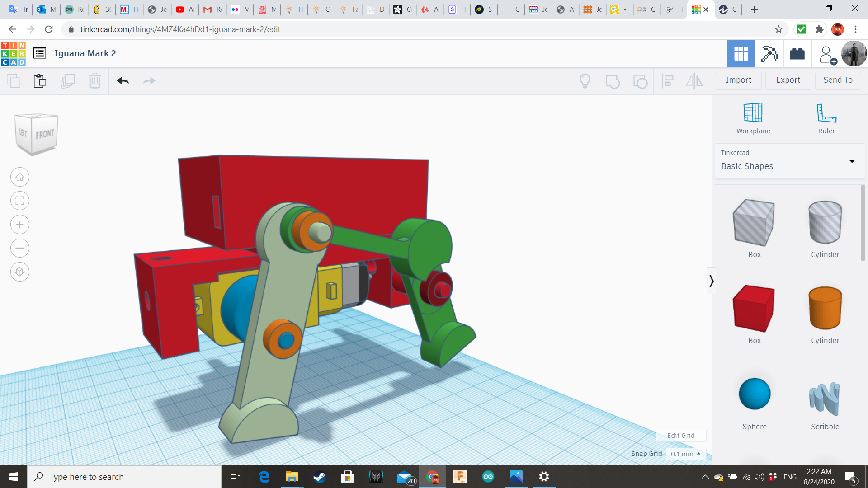Click Fit all in view icon

pos(20,201)
